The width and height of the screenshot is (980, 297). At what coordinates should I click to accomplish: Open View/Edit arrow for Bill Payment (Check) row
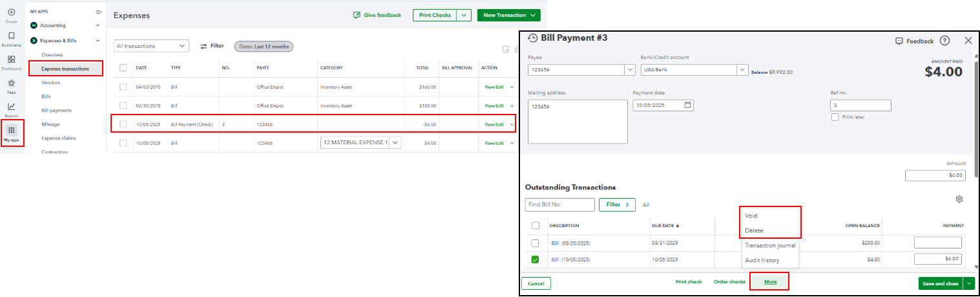(512, 124)
